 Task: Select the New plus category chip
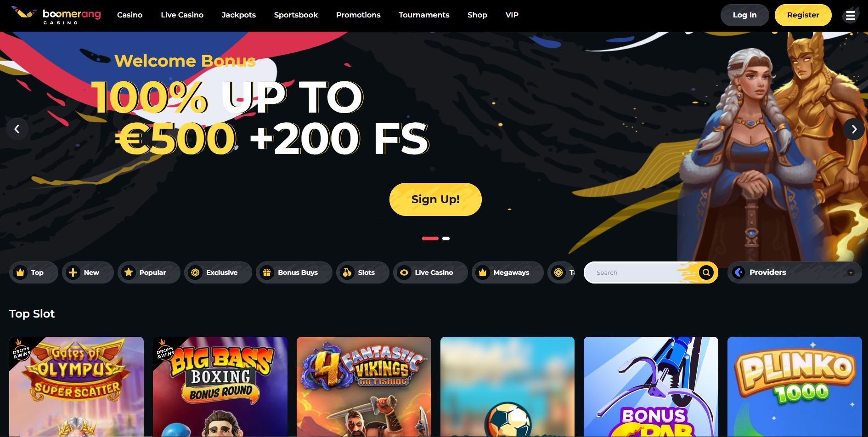tap(88, 272)
